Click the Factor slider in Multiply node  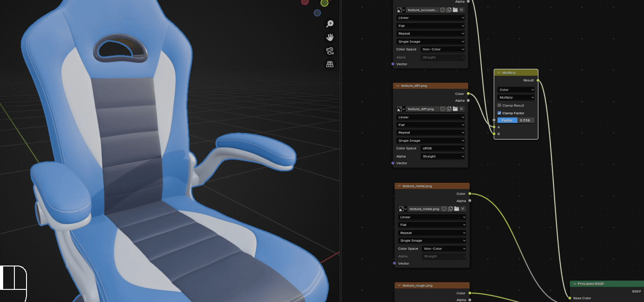[515, 120]
